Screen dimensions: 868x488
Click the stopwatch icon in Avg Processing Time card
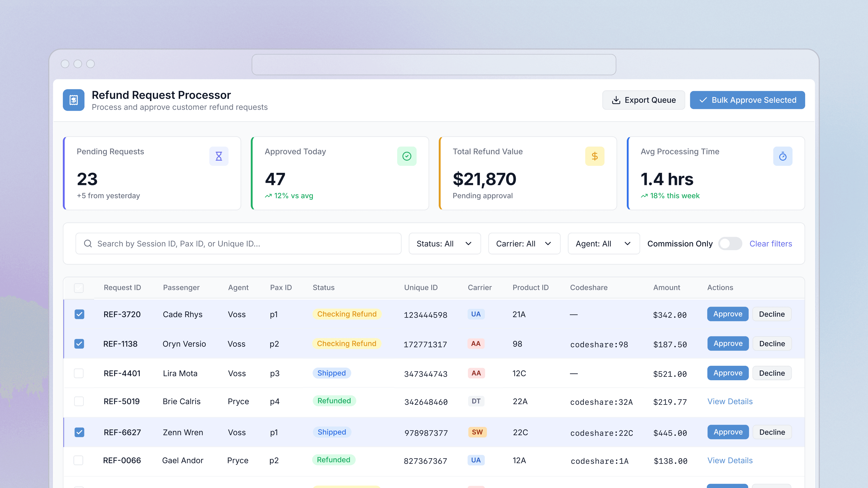tap(782, 156)
